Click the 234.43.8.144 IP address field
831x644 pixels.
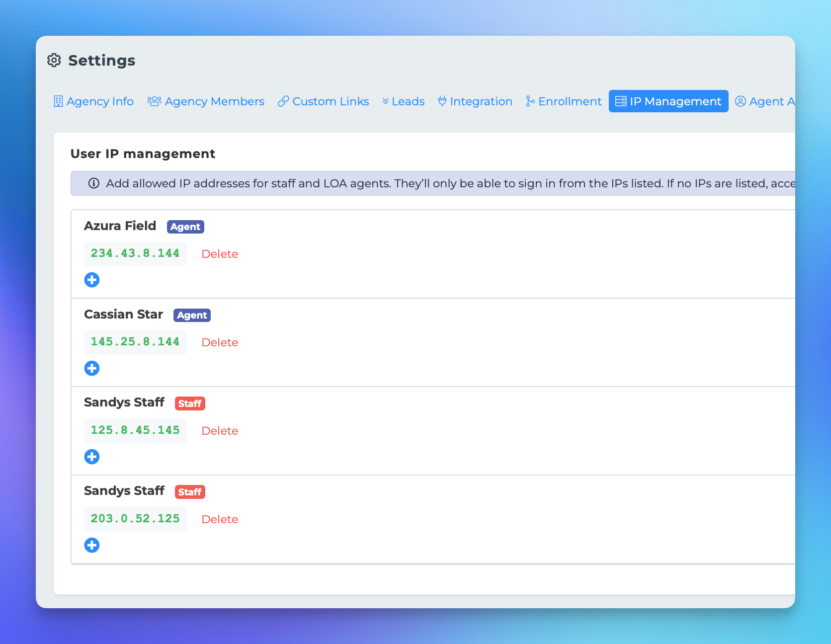click(x=135, y=253)
